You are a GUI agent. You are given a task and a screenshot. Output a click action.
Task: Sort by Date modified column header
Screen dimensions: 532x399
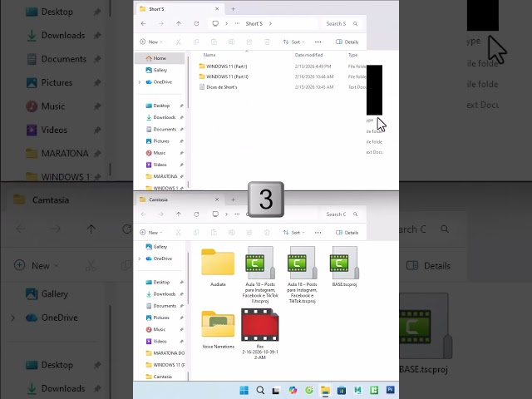(308, 55)
